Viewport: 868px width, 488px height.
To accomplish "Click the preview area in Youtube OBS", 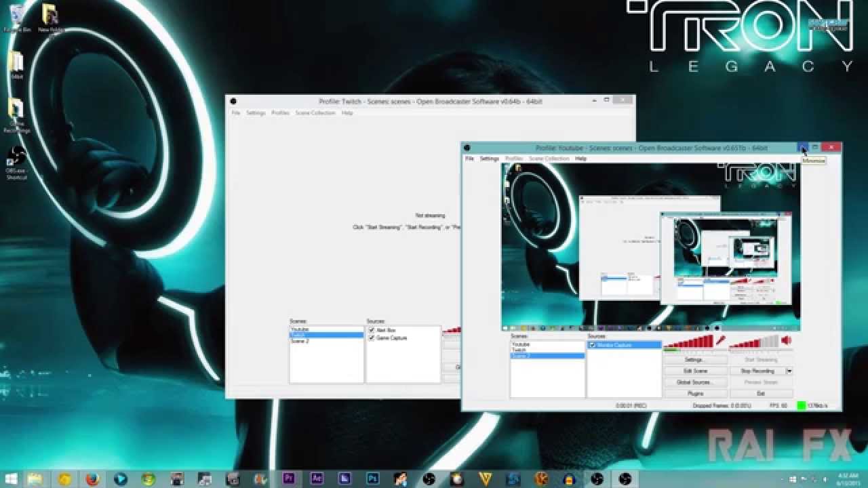I will pos(651,247).
